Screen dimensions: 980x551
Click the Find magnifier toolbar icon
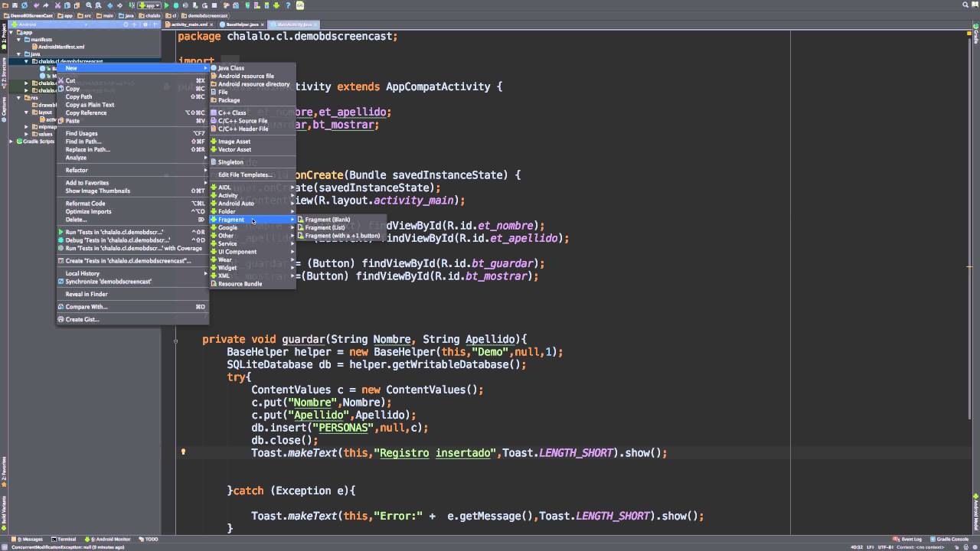coord(89,5)
